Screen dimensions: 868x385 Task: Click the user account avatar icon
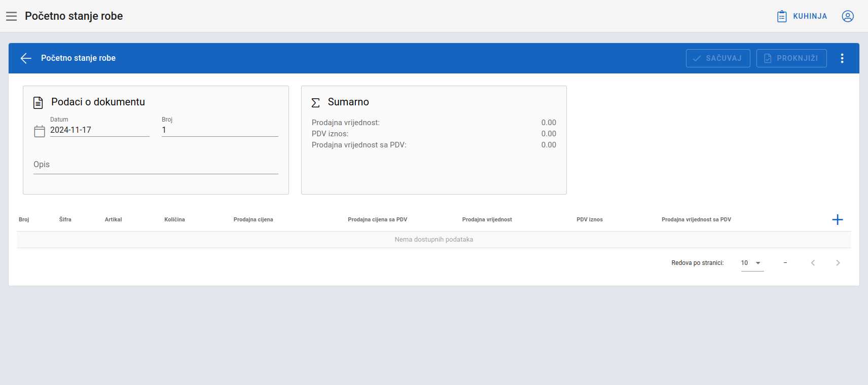pyautogui.click(x=847, y=16)
